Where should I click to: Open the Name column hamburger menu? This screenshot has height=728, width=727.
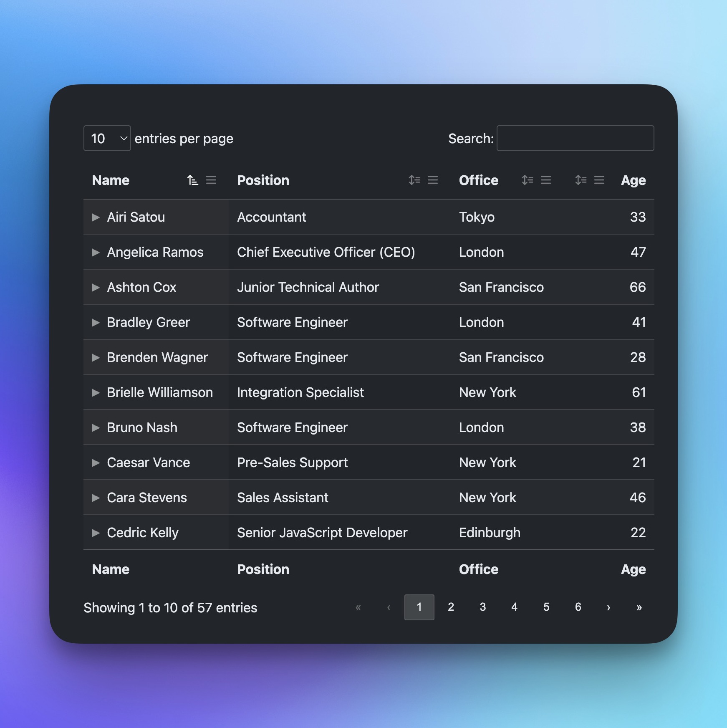click(211, 180)
